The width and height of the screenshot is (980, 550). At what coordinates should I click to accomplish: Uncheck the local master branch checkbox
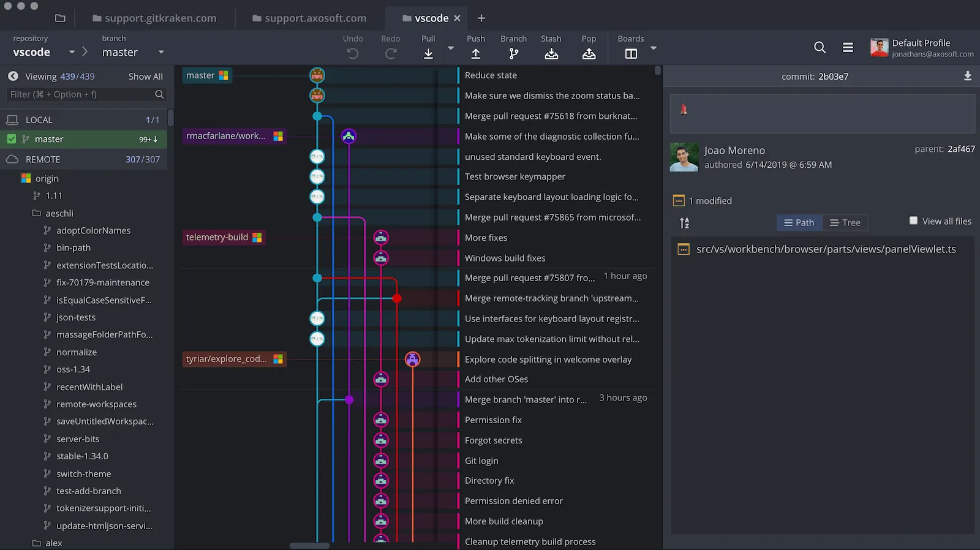[x=12, y=139]
